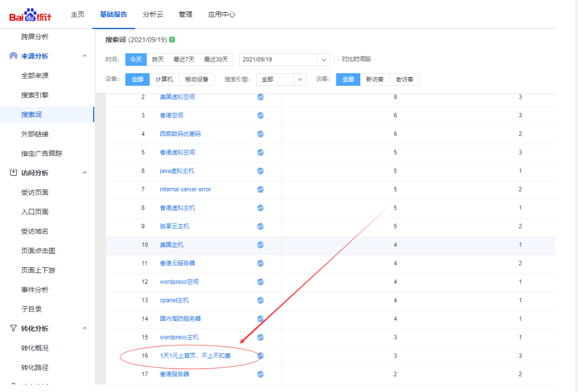Click the Baidu 统计 logo

pos(31,14)
